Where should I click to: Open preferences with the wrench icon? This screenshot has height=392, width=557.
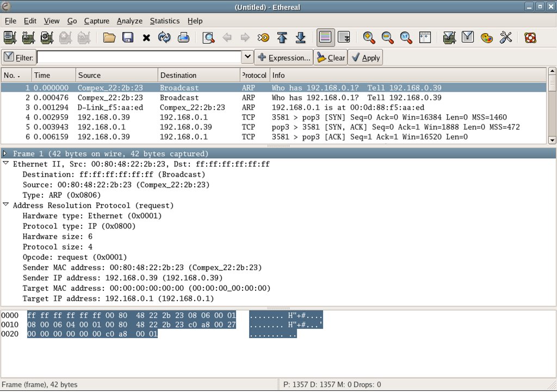(505, 38)
